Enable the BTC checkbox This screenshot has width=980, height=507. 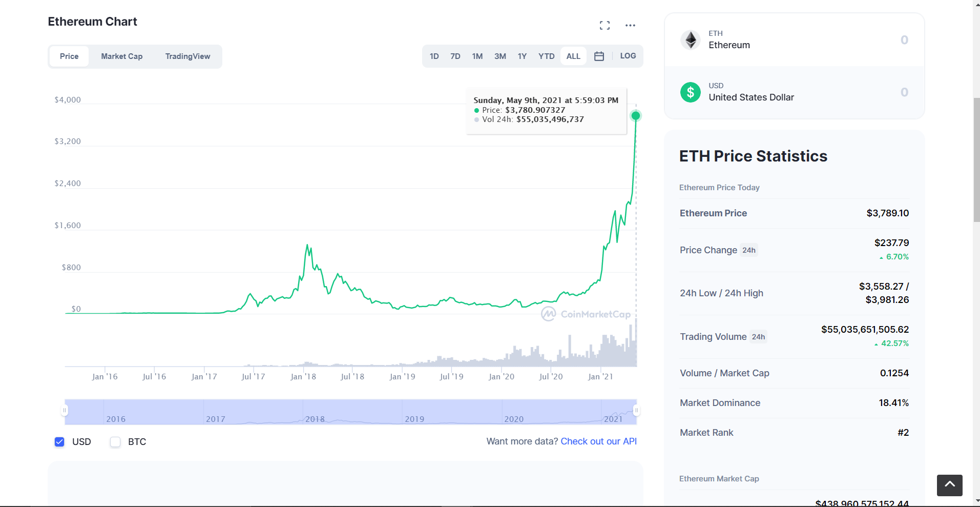pos(115,442)
